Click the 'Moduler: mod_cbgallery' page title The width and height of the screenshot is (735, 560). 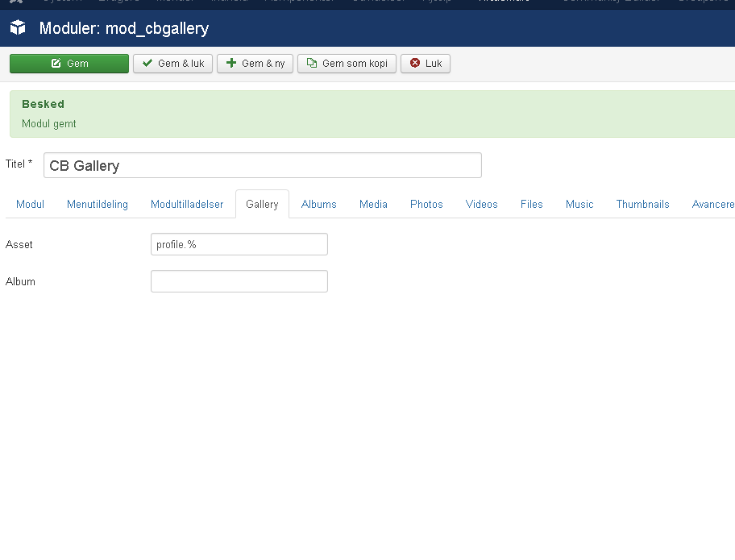tap(124, 28)
